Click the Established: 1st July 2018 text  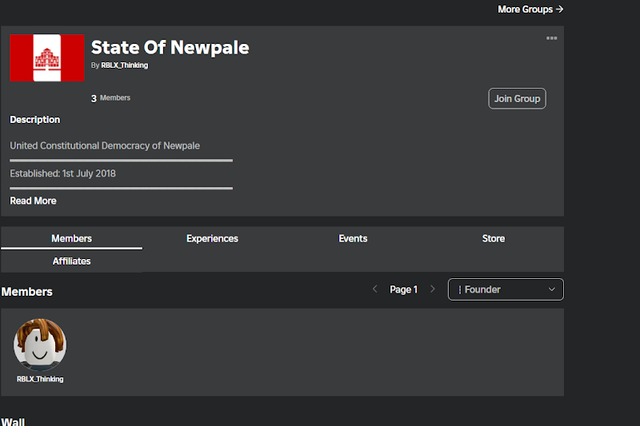tap(63, 173)
